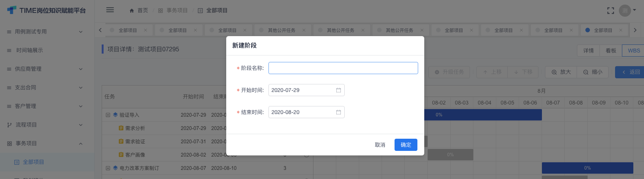The width and height of the screenshot is (644, 179).
Task: Click the 事务项目 grid icon in sidebar
Action: pyautogui.click(x=10, y=143)
